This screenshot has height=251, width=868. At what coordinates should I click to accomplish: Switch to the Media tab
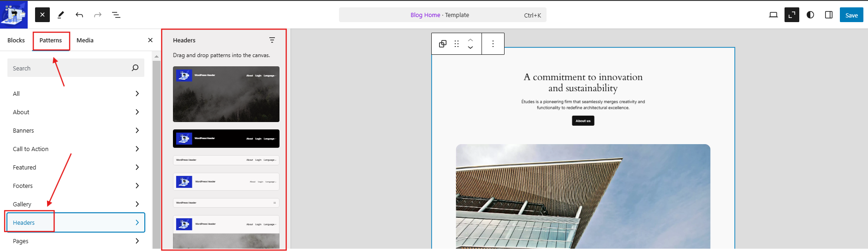click(85, 41)
